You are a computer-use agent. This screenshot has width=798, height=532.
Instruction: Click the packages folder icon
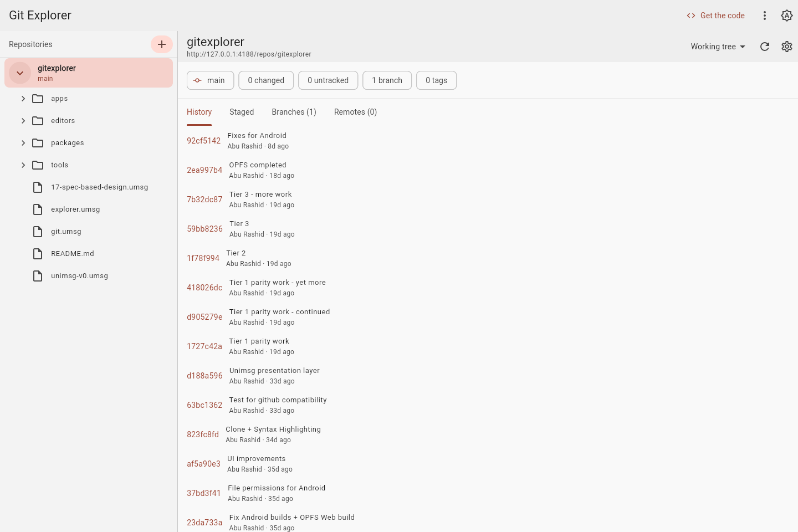tap(38, 143)
